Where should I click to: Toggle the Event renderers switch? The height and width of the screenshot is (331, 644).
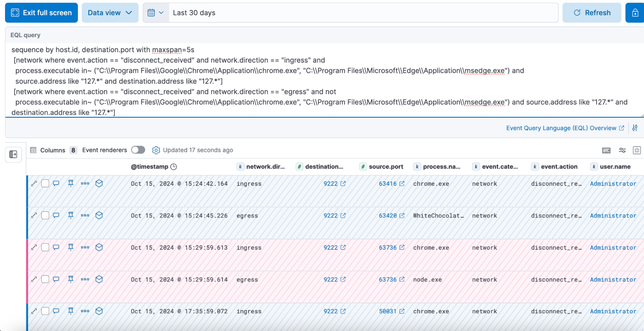pyautogui.click(x=138, y=150)
